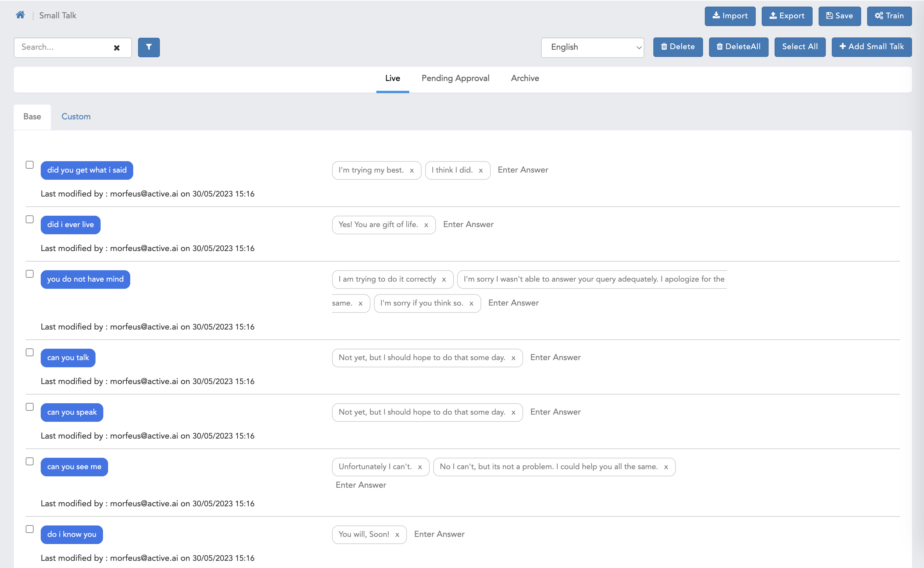This screenshot has width=924, height=568.
Task: Save the small talk changes
Action: pos(840,16)
